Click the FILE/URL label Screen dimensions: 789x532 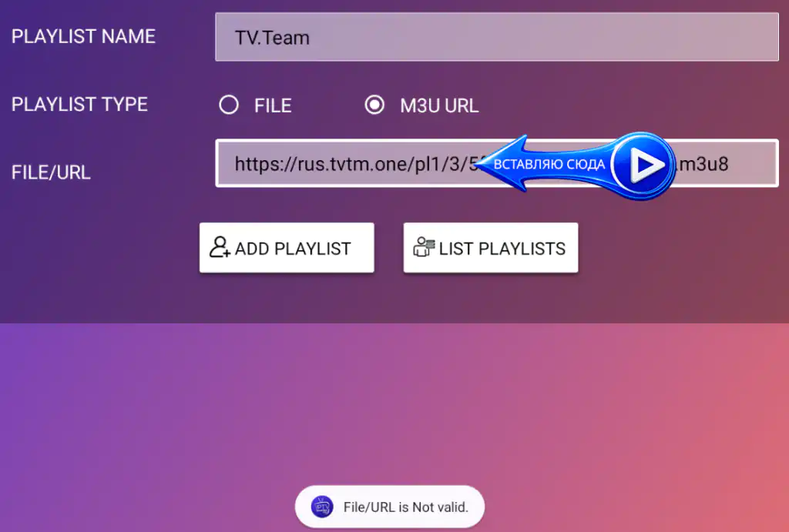(51, 173)
